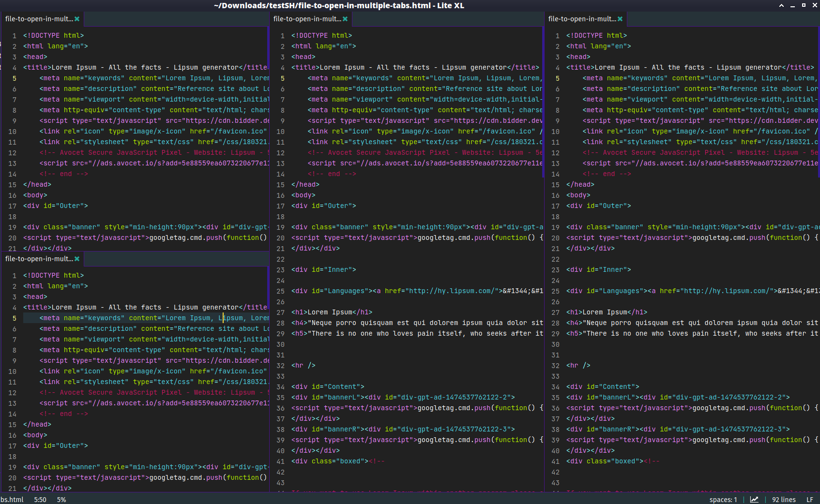Click the LF line ending indicator
The height and width of the screenshot is (504, 820).
(x=810, y=500)
